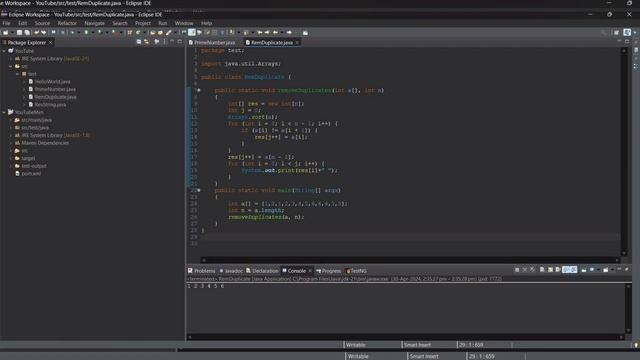
Task: Open the TestNG tab
Action: coord(356,271)
